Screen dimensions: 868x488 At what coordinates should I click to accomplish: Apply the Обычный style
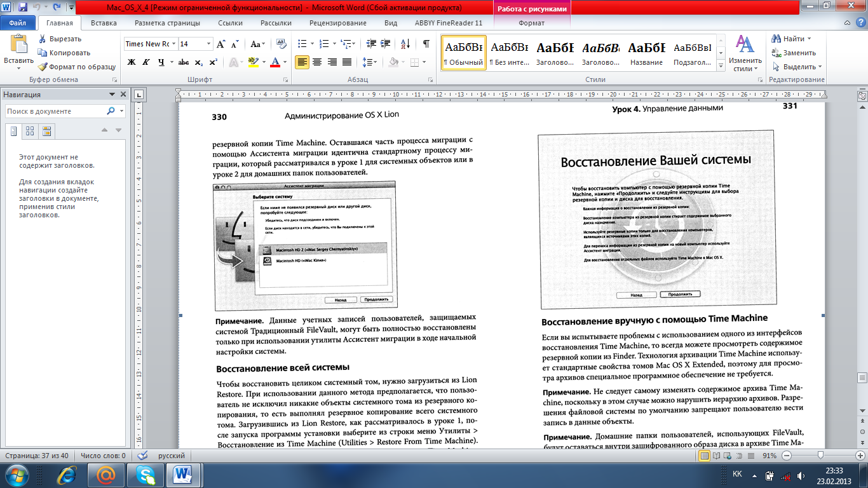pos(463,53)
